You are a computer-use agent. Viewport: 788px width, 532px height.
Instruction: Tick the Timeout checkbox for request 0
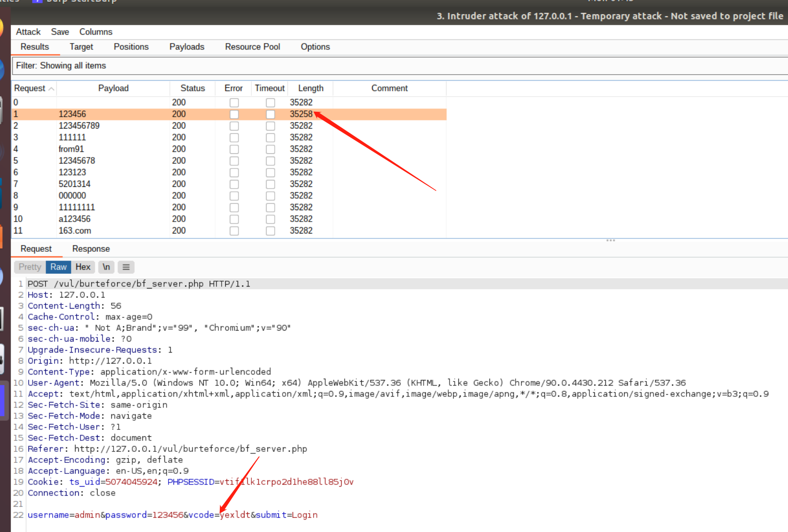271,103
